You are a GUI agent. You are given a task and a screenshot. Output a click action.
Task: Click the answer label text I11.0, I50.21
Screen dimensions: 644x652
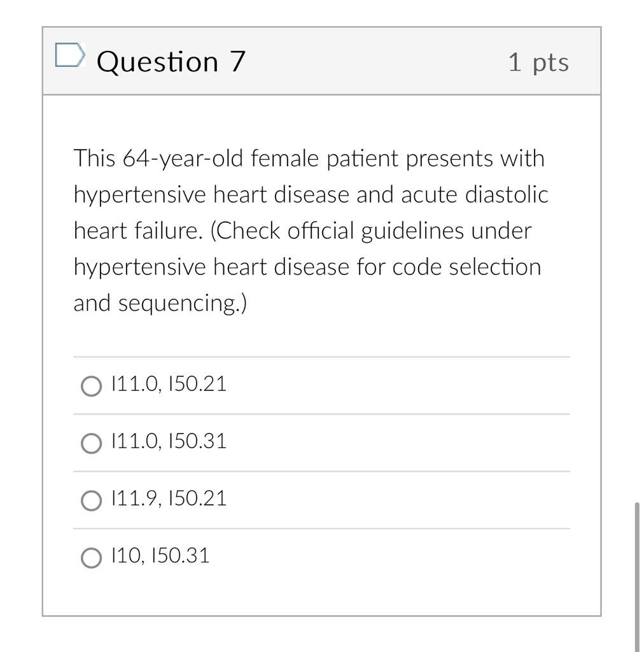click(x=168, y=384)
